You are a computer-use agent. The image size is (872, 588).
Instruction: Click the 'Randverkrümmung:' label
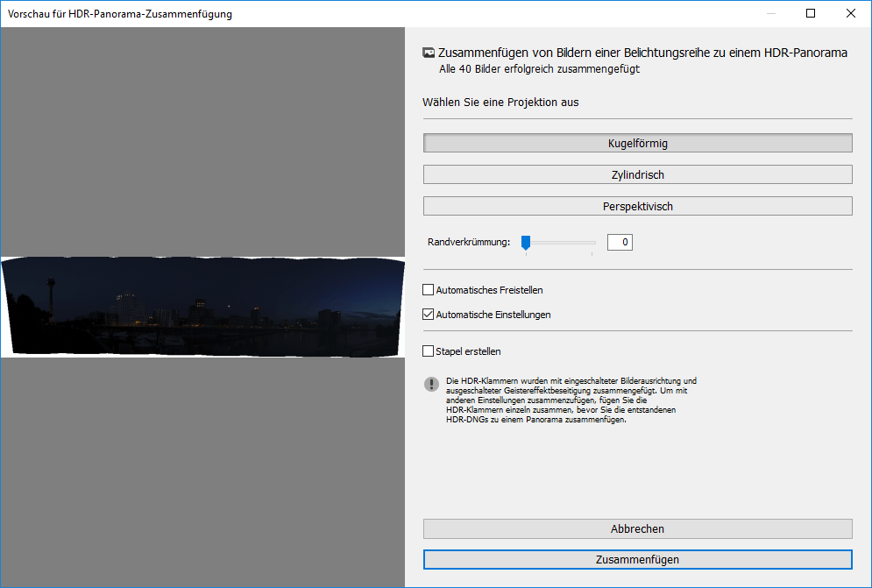tap(469, 242)
